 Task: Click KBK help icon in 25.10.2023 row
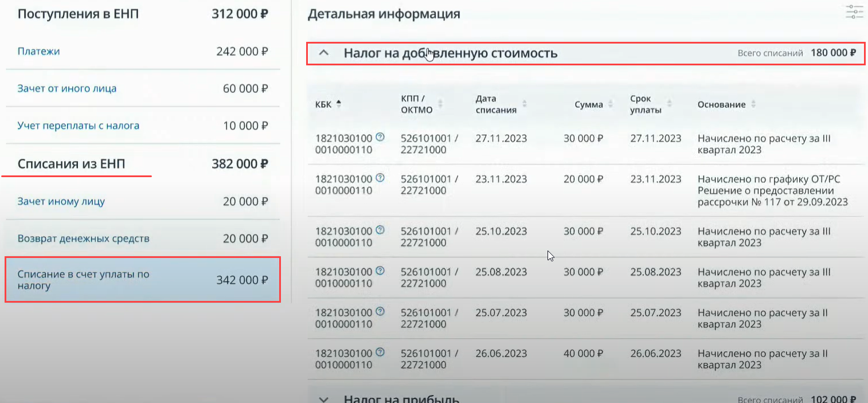click(x=380, y=230)
